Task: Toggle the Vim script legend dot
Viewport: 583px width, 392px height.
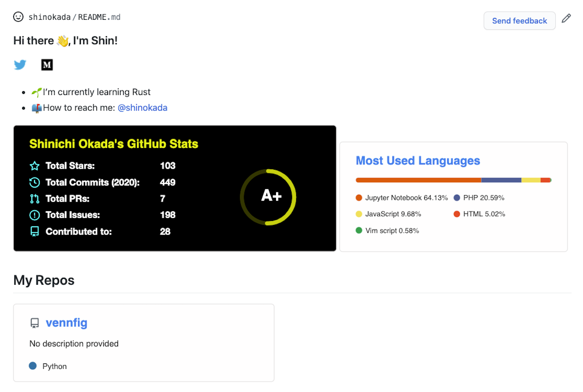Action: click(x=359, y=231)
